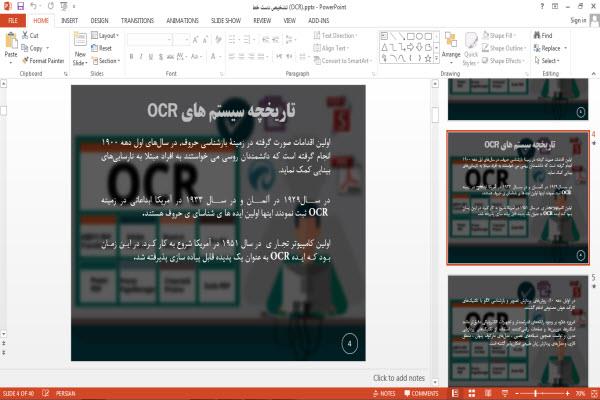The width and height of the screenshot is (600, 400).
Task: Toggle Strikethrough formatting
Action: [x=170, y=57]
